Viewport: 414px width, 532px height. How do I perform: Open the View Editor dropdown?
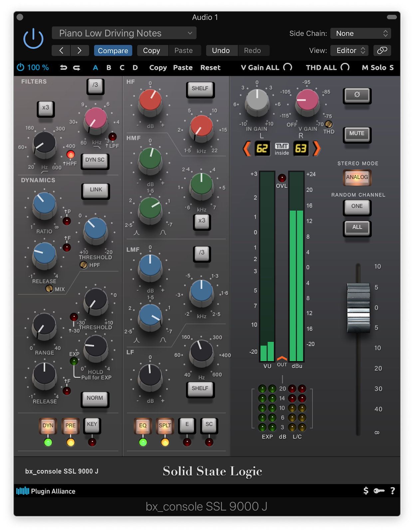349,51
